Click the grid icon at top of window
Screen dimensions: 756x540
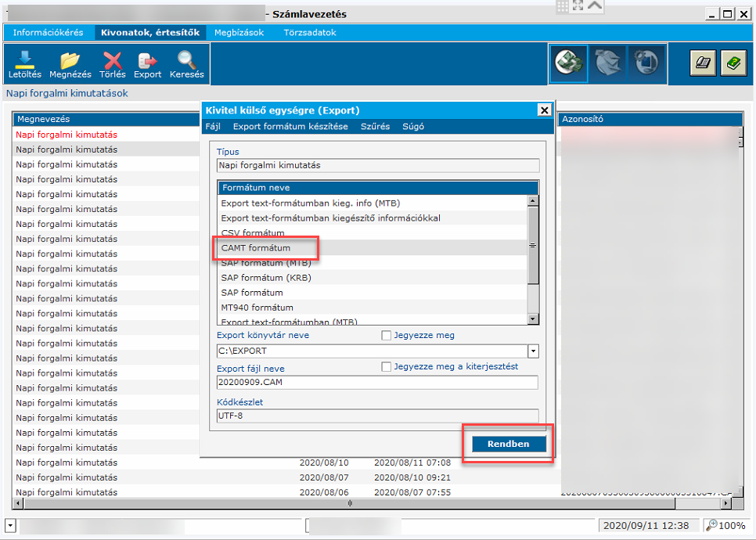point(562,5)
